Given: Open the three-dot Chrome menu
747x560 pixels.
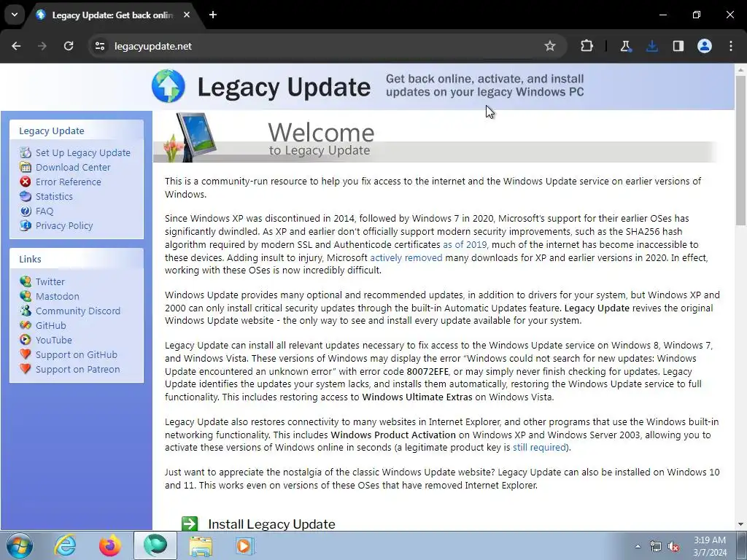Looking at the screenshot, I should [731, 46].
